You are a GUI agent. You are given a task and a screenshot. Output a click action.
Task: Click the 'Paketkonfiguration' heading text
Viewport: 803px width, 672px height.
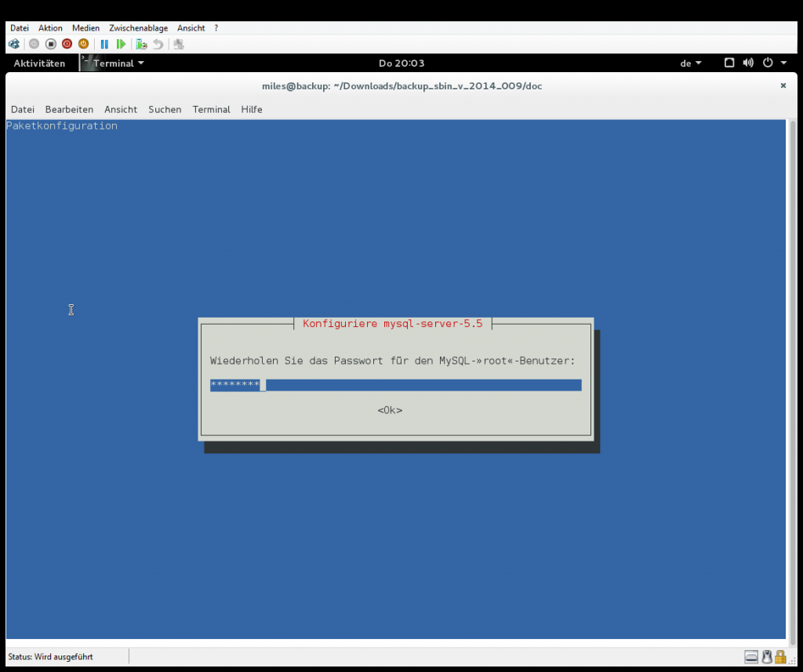[x=61, y=126]
